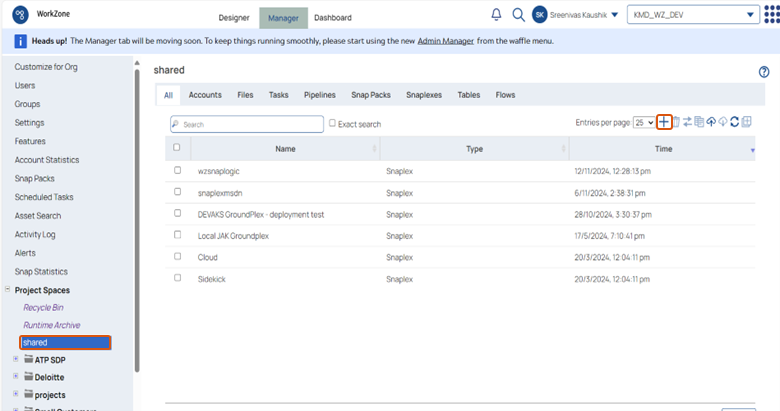Viewport: 780px width, 411px height.
Task: Check the wzsnaplogic row checkbox
Action: click(178, 170)
